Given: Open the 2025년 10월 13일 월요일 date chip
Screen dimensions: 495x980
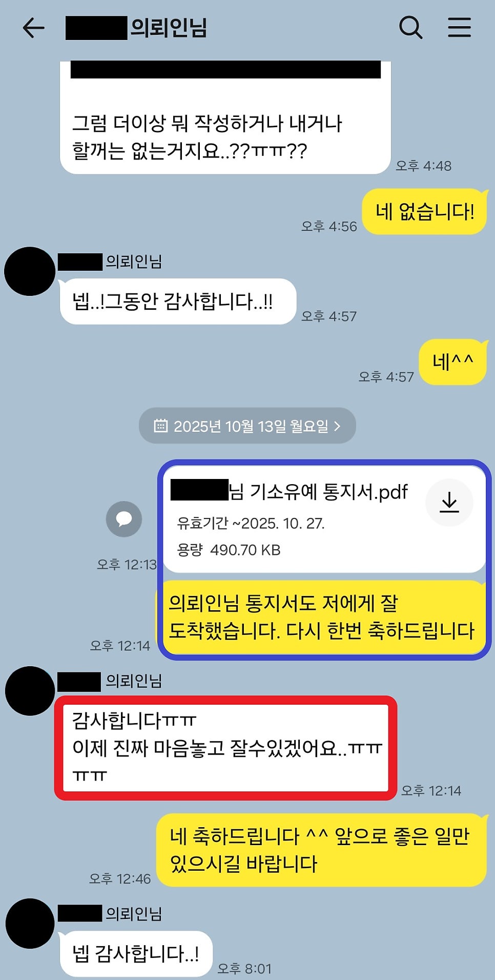Looking at the screenshot, I should [x=247, y=426].
